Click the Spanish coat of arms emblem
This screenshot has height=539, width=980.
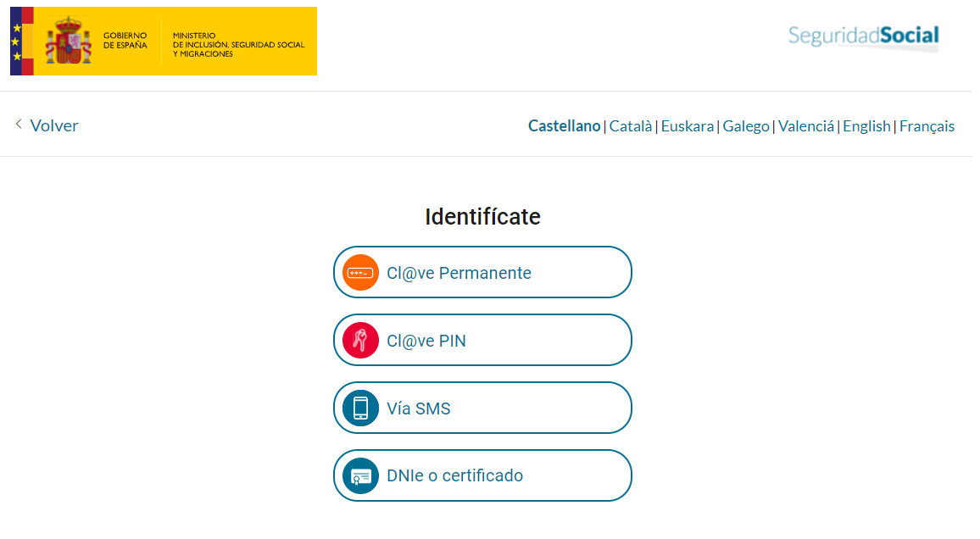pos(69,42)
